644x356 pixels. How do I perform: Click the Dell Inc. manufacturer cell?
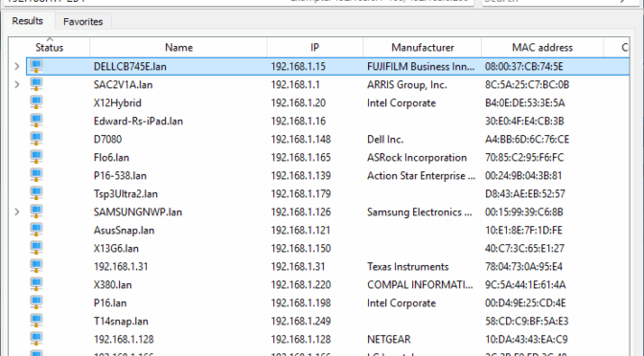coord(385,139)
